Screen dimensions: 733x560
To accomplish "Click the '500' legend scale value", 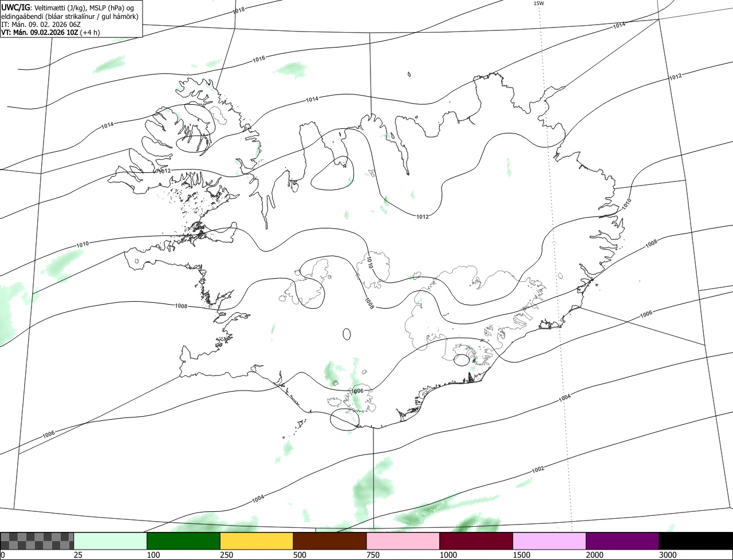I will click(x=300, y=555).
